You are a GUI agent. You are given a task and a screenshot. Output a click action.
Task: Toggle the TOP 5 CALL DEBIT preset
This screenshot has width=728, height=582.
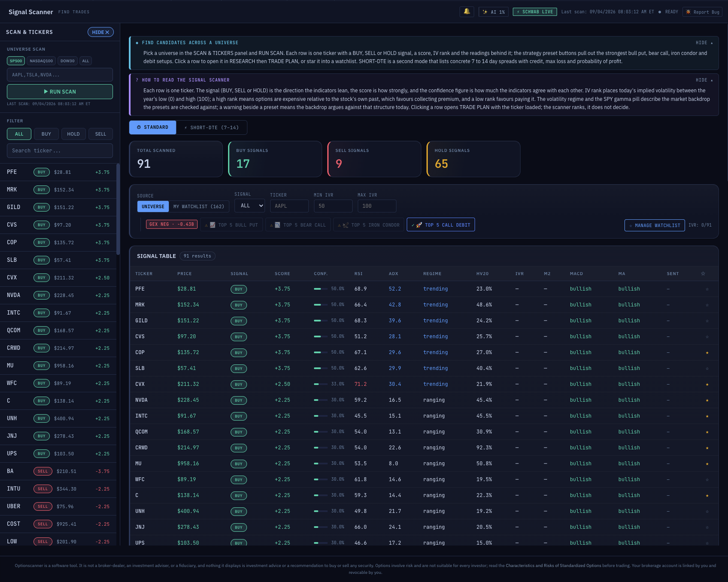click(x=441, y=225)
